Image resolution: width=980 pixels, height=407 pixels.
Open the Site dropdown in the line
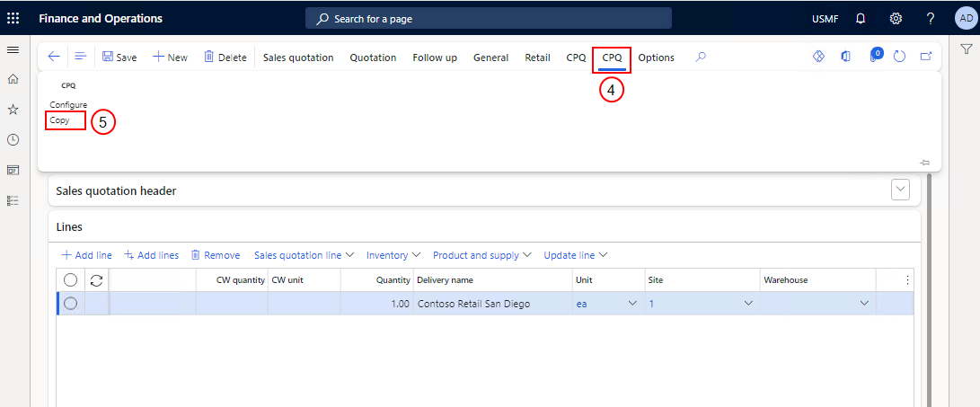(747, 303)
